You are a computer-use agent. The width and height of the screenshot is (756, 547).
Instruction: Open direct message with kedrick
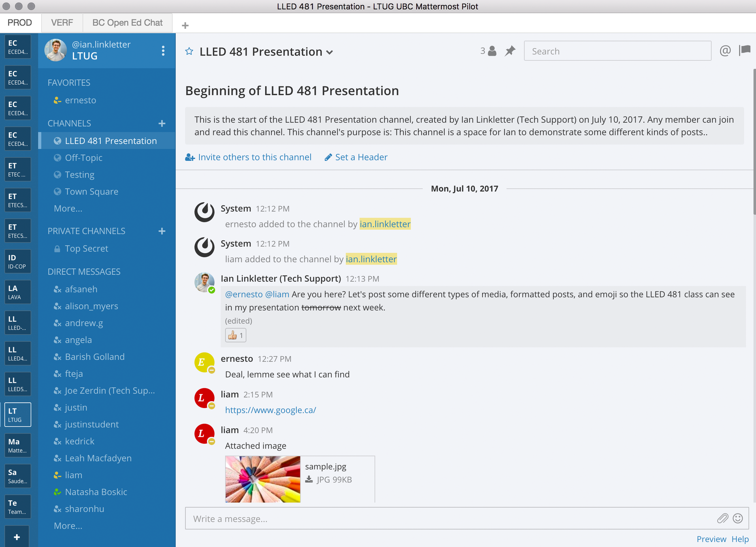[79, 441]
